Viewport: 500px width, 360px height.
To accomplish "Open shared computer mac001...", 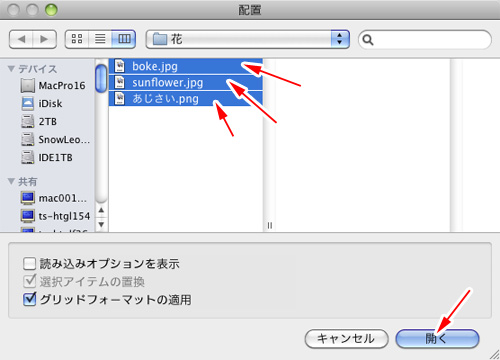I will [54, 198].
